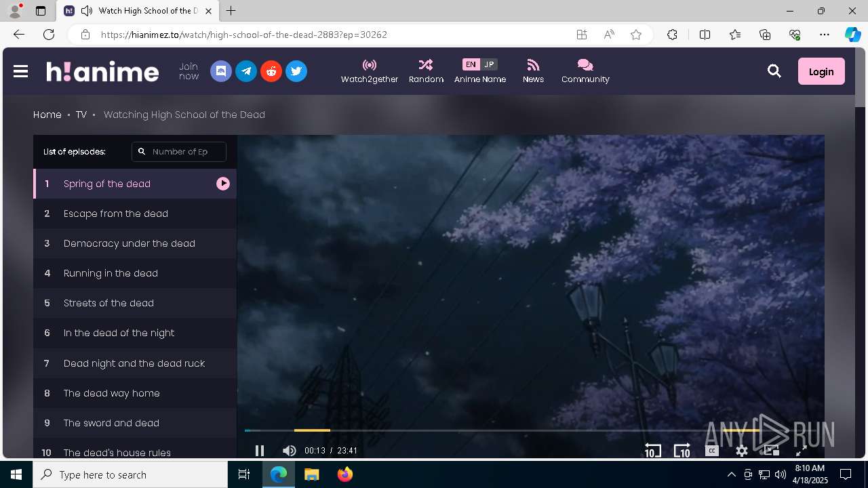Viewport: 868px width, 488px height.
Task: Select episode 10 The dead's house rules
Action: pos(135,449)
